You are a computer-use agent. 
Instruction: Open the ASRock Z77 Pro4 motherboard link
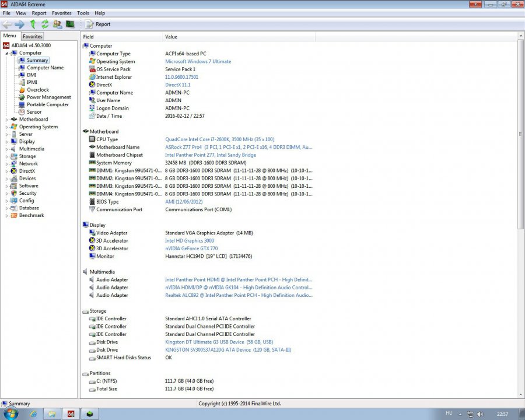[239, 147]
